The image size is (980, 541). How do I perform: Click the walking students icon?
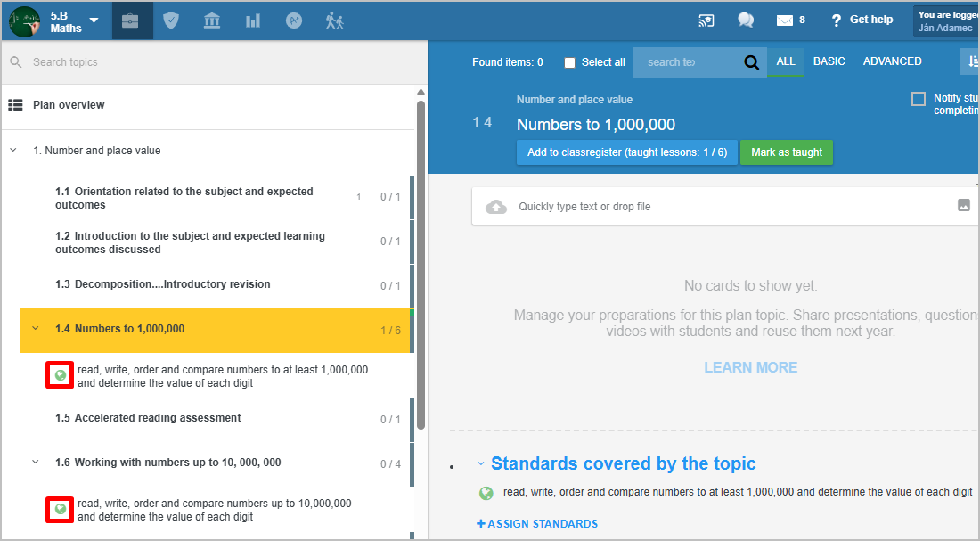tap(335, 20)
